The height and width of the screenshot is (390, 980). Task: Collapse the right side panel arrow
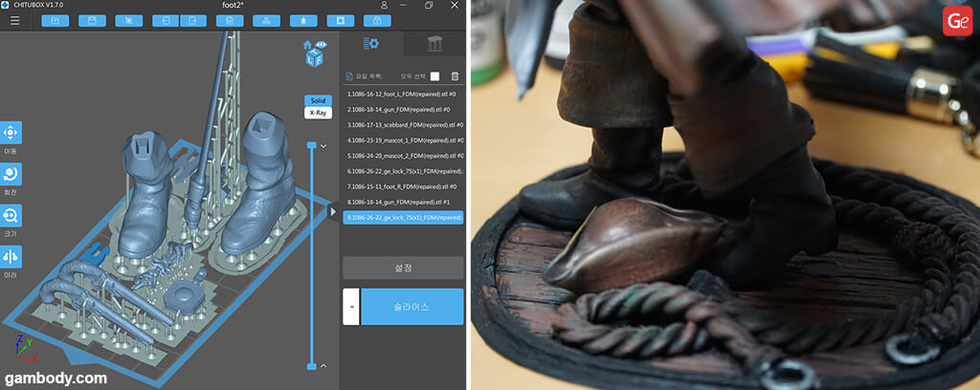point(332,211)
